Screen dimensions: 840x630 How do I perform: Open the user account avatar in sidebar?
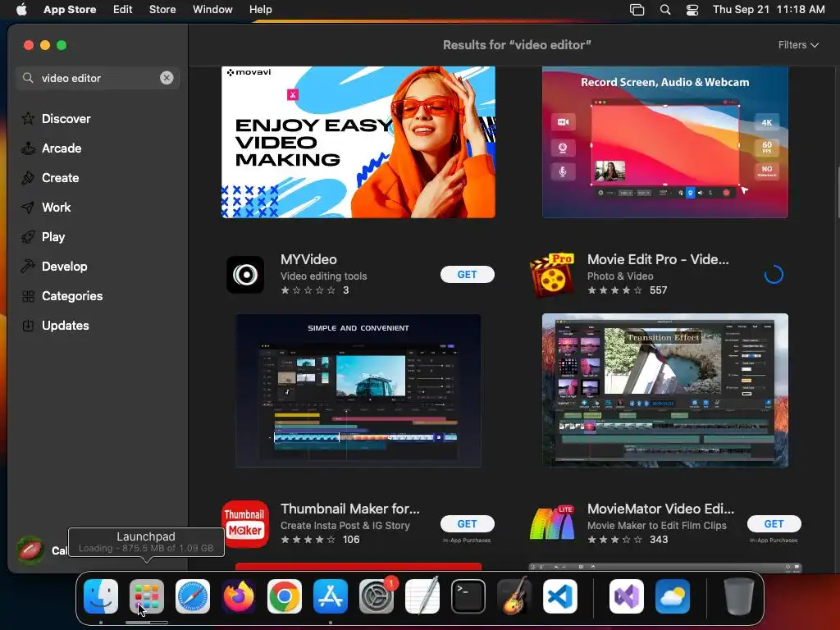[30, 550]
